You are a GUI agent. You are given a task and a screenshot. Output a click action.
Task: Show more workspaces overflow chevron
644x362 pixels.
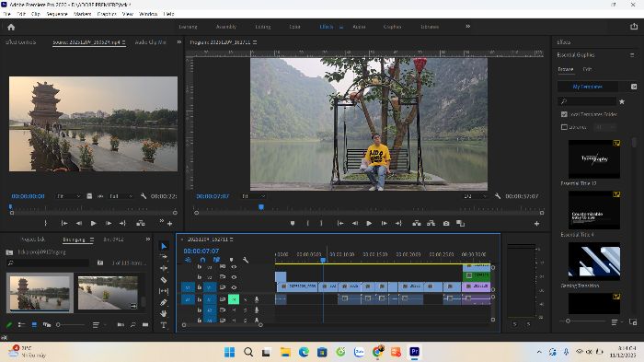click(467, 27)
